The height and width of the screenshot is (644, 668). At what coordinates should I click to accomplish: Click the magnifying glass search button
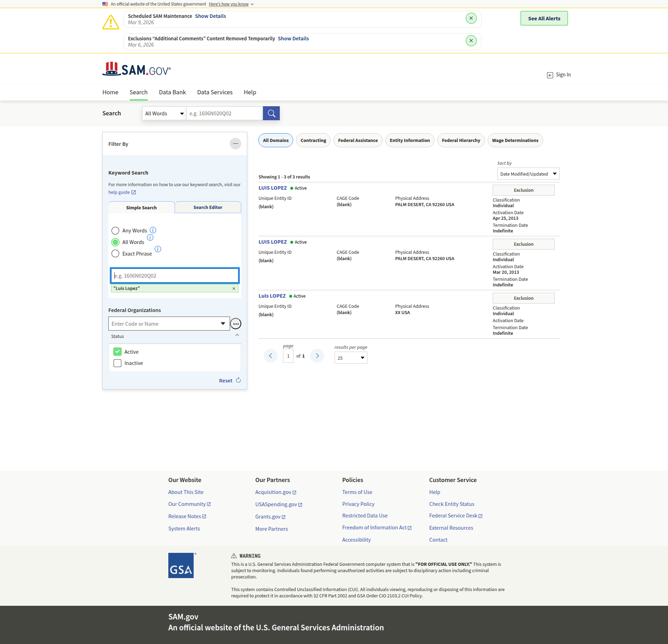pyautogui.click(x=271, y=113)
